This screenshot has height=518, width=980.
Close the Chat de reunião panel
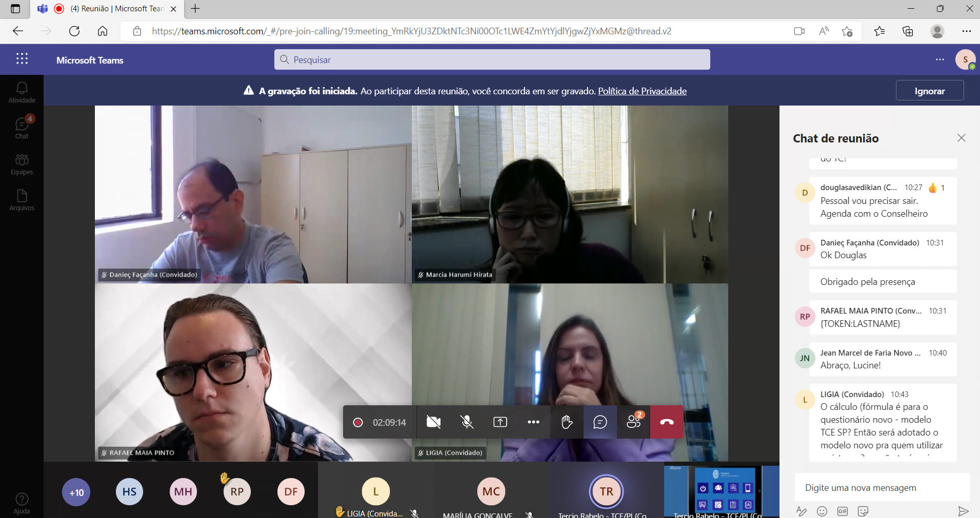pyautogui.click(x=961, y=138)
